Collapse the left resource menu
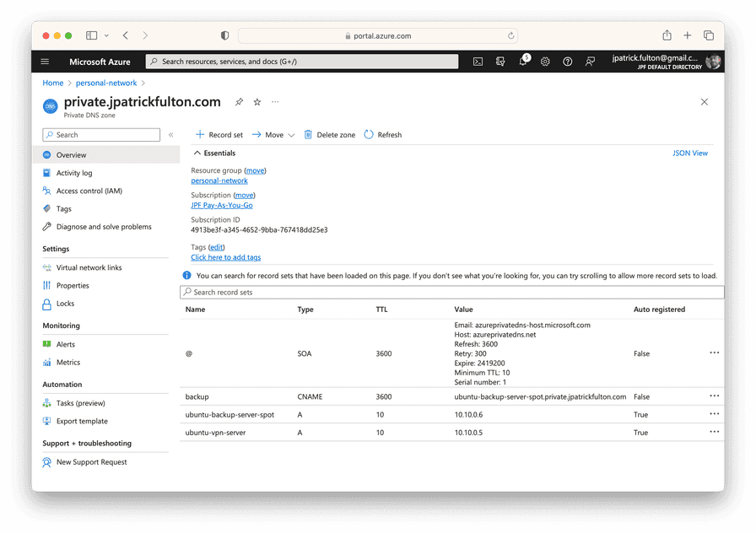 point(170,135)
